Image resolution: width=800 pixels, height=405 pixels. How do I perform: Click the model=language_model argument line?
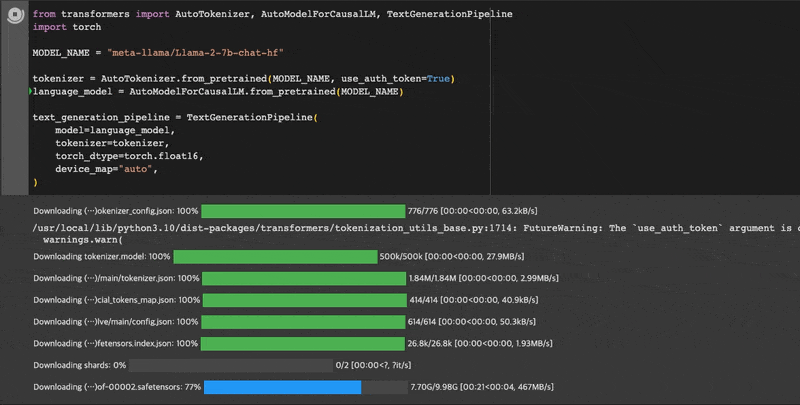click(x=115, y=130)
